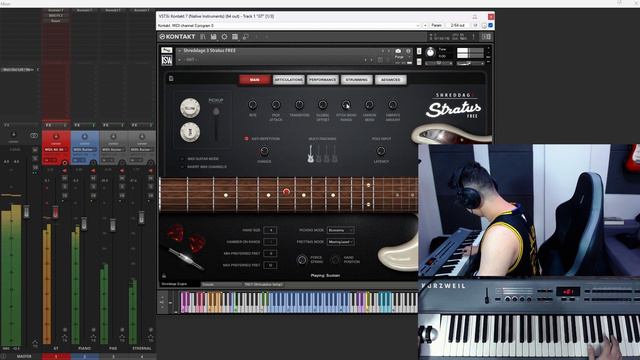This screenshot has height=360, width=640.
Task: Click the GT track volume fader
Action: [56, 212]
